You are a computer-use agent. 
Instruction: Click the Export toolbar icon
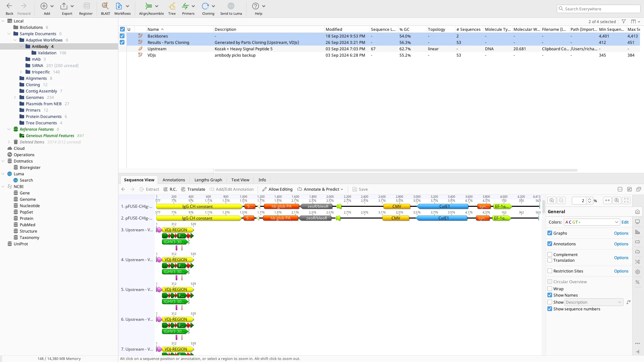tap(64, 6)
